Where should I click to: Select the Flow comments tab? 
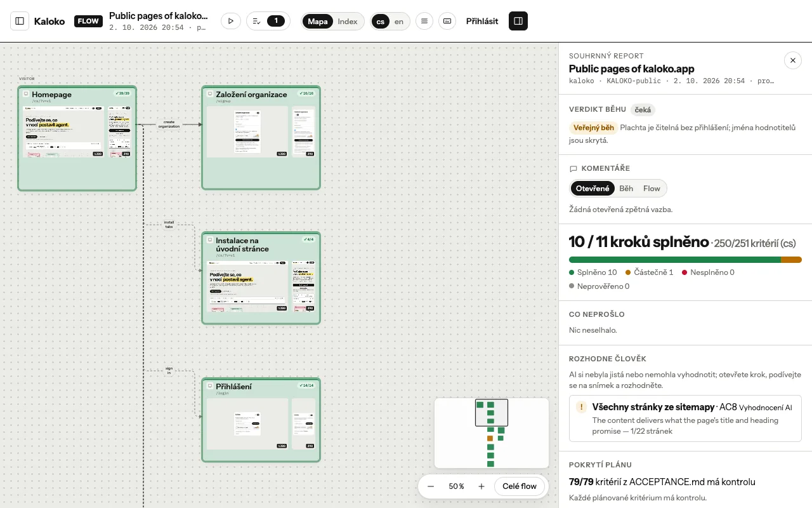(652, 189)
